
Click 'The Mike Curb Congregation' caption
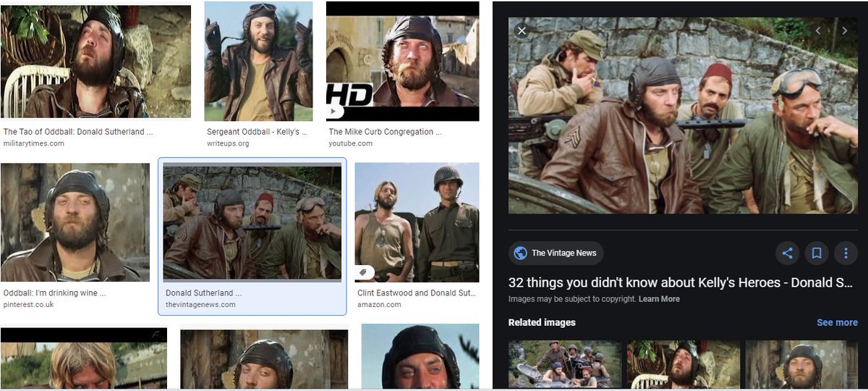385,132
